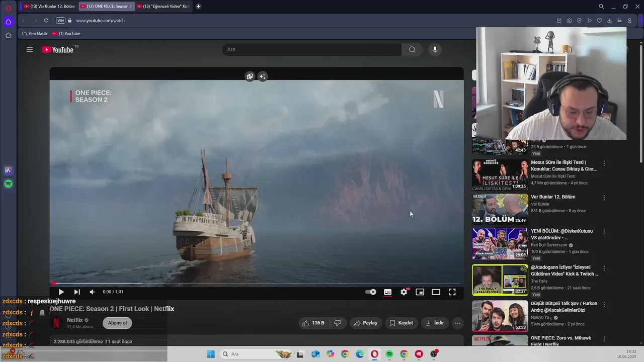Open the Var Bunlar 12. Bölüm recommended video
This screenshot has width=644, height=362.
coord(500,209)
